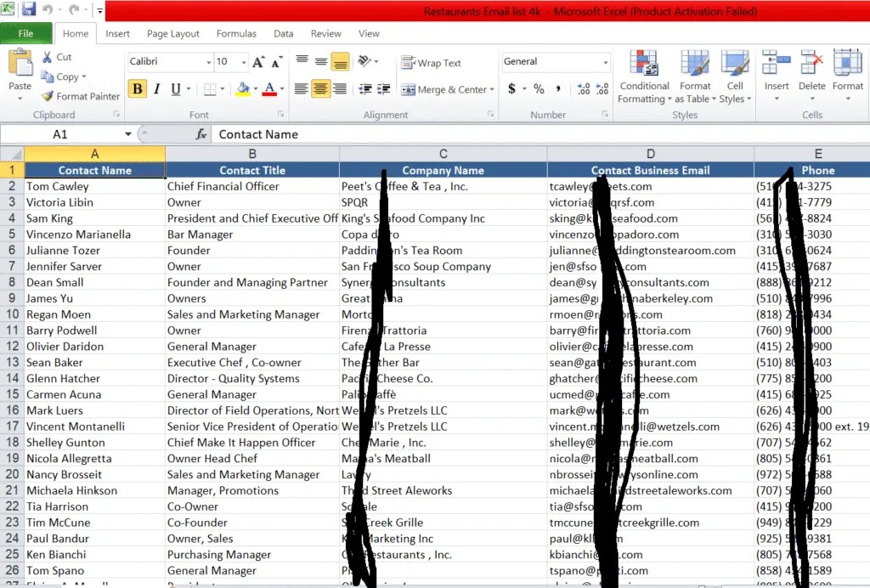Click the Format cells icon
The width and height of the screenshot is (870, 588).
[847, 63]
